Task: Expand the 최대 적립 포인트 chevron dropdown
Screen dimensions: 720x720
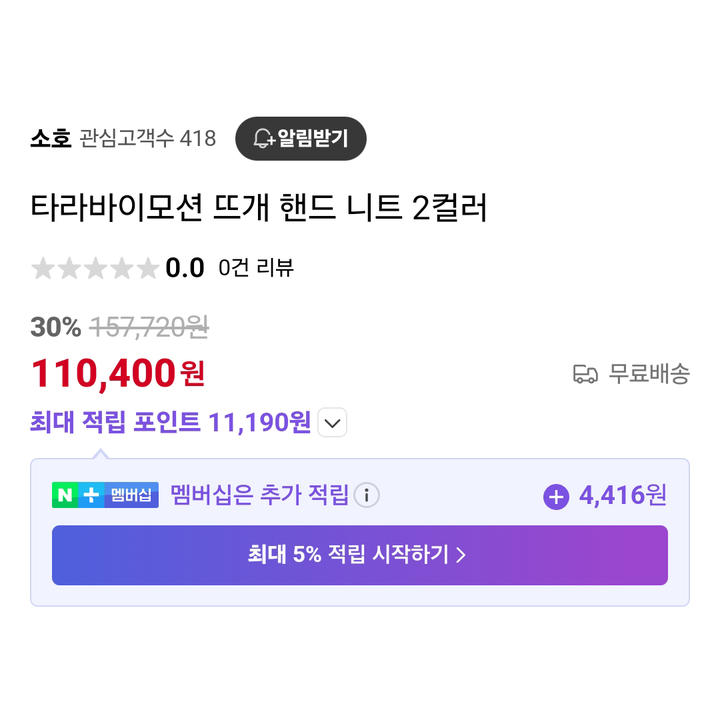Action: [332, 422]
